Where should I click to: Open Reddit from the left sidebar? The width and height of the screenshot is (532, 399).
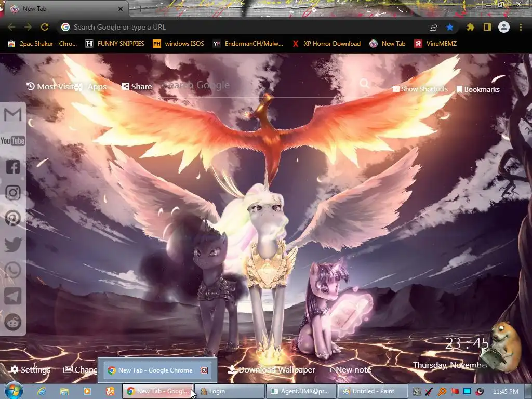pyautogui.click(x=13, y=322)
